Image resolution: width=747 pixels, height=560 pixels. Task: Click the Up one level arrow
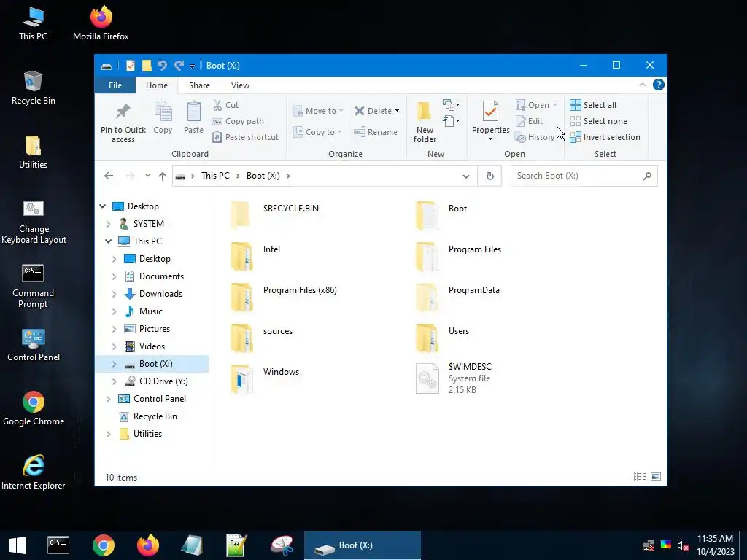(163, 176)
